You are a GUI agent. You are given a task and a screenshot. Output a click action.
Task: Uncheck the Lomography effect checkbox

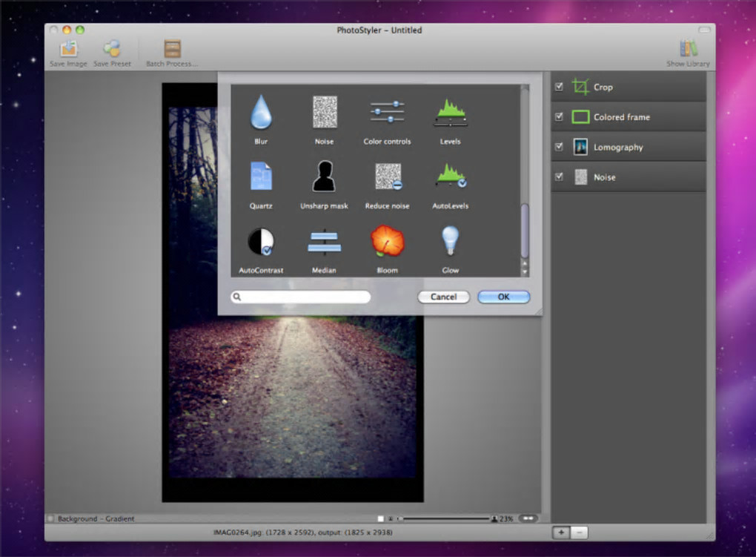pyautogui.click(x=559, y=147)
